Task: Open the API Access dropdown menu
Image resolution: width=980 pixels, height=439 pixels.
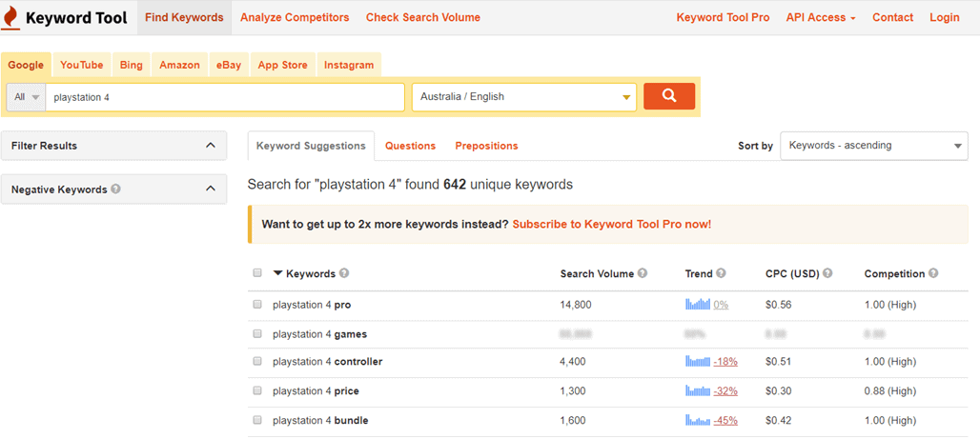Action: [x=821, y=17]
